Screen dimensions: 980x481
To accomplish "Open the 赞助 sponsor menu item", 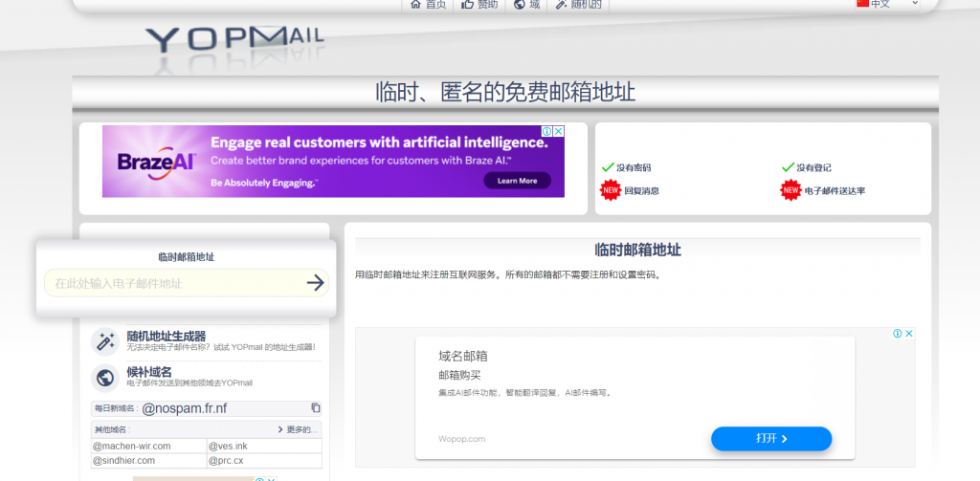I will (x=479, y=5).
